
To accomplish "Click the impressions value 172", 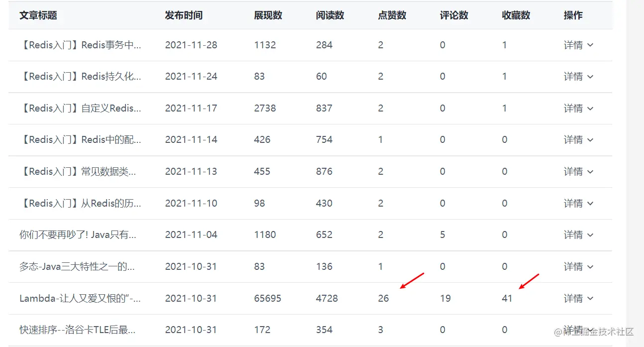I will point(262,330).
